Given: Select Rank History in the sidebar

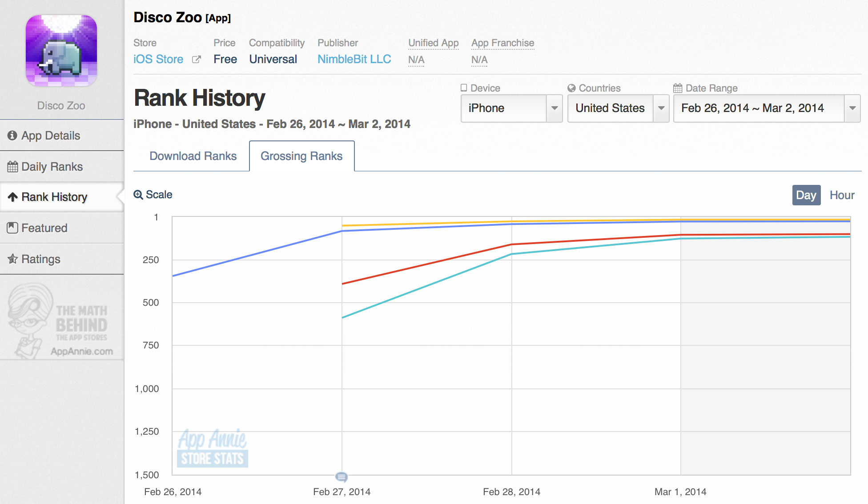Looking at the screenshot, I should [x=62, y=197].
